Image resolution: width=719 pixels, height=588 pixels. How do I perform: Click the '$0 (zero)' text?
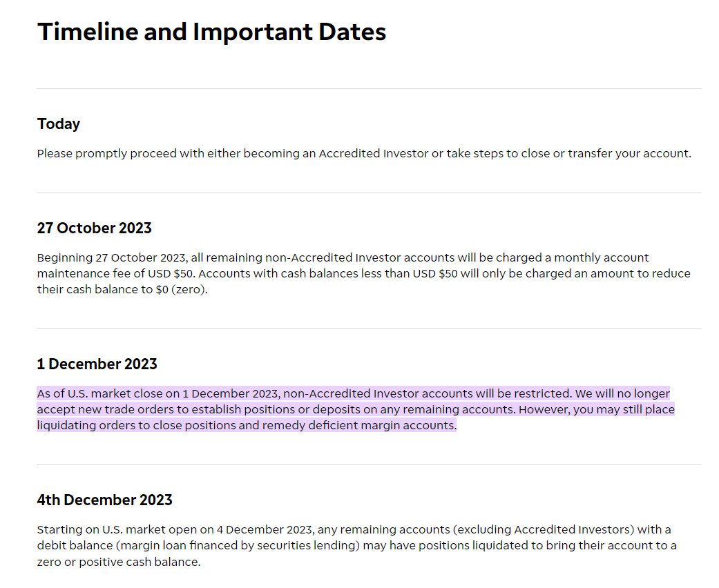coord(182,290)
